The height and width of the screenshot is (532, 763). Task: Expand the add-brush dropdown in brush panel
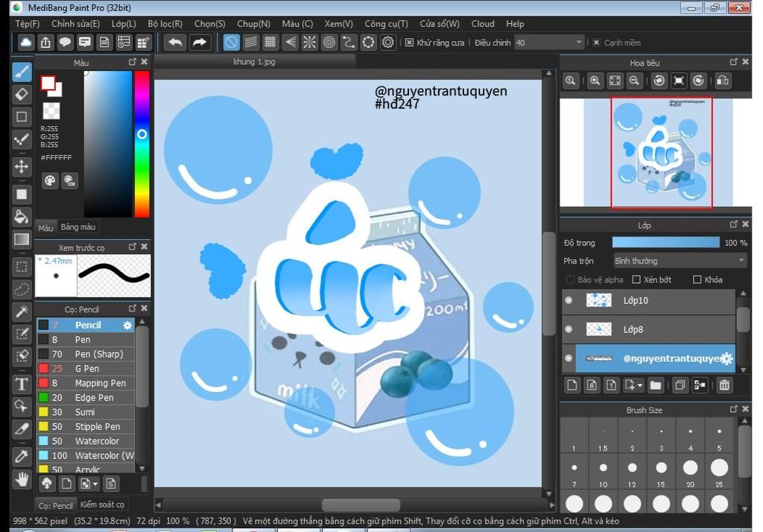pos(95,484)
